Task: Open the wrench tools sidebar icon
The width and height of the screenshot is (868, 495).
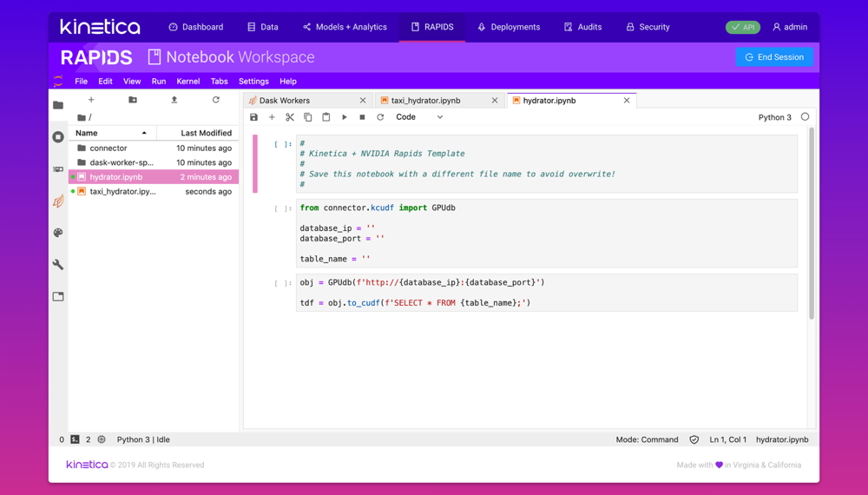Action: (x=58, y=264)
